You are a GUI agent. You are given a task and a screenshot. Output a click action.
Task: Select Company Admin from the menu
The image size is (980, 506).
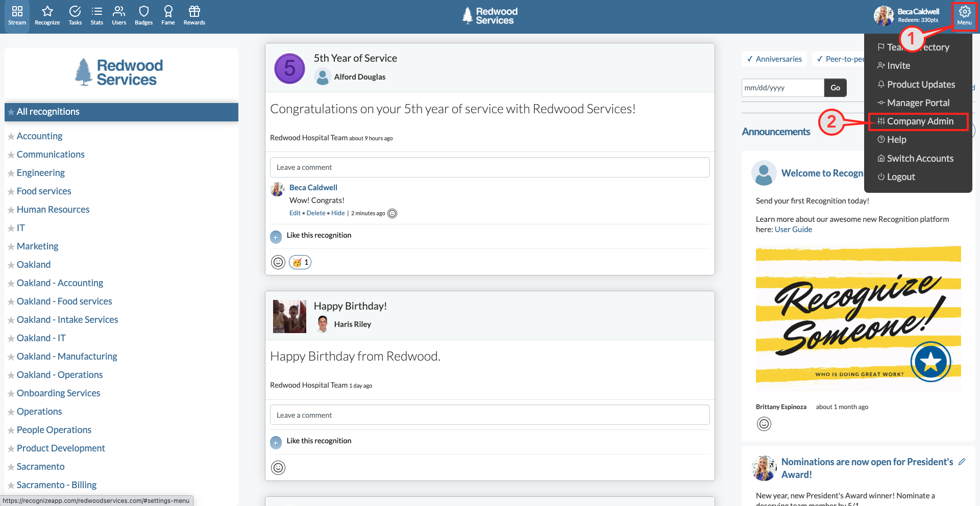(920, 121)
